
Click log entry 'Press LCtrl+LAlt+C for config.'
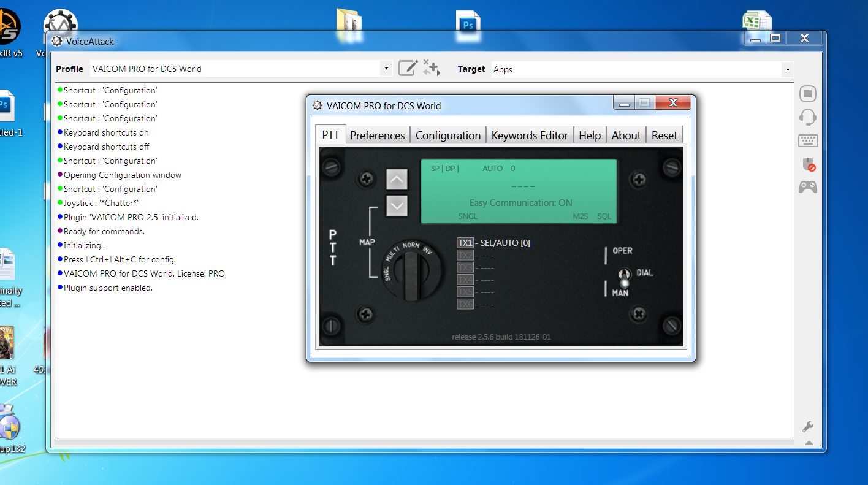click(x=120, y=259)
